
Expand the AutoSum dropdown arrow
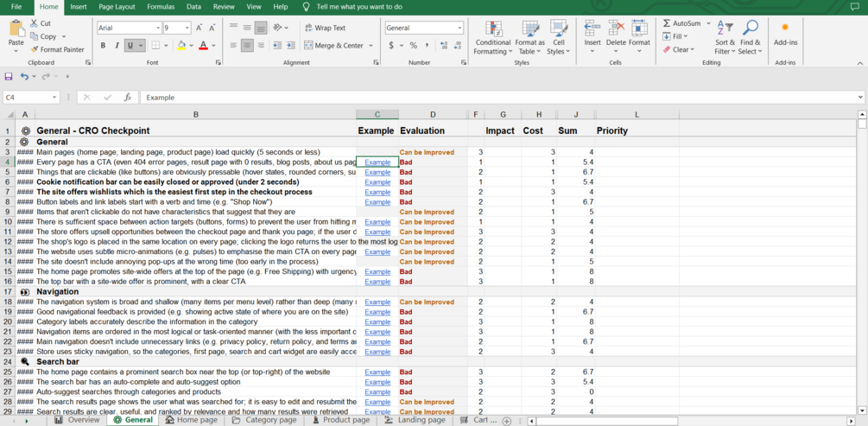708,23
